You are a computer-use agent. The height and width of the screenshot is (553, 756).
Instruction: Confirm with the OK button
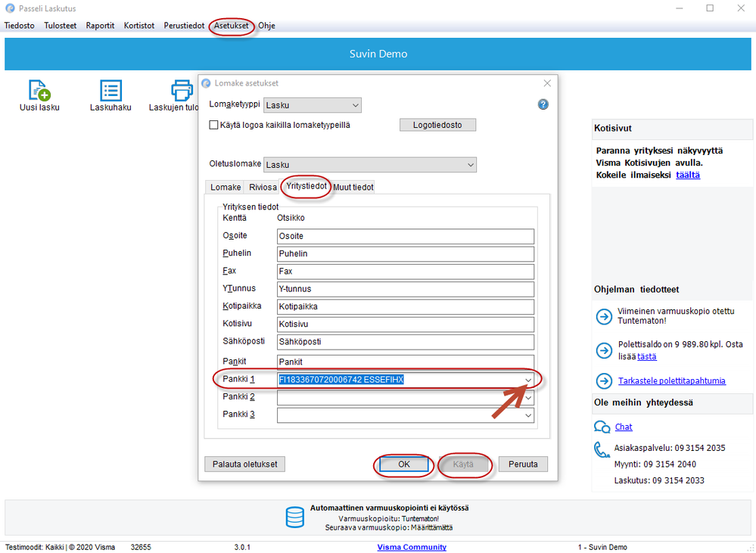coord(403,464)
